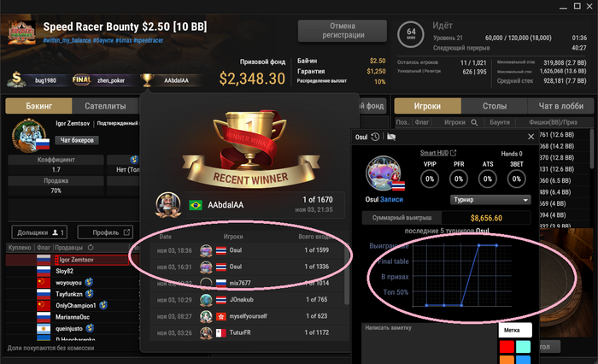Switch to the Сателлиты tab
The height and width of the screenshot is (364, 598).
coord(105,106)
